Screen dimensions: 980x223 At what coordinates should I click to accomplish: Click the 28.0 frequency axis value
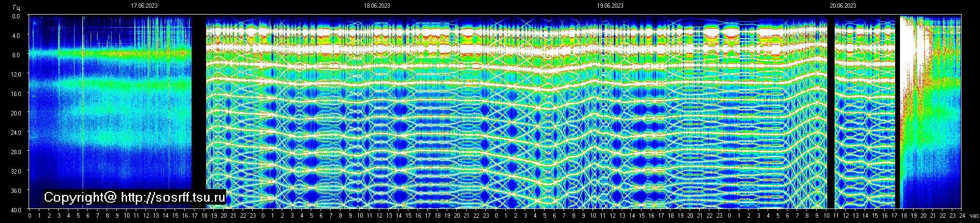tap(16, 152)
